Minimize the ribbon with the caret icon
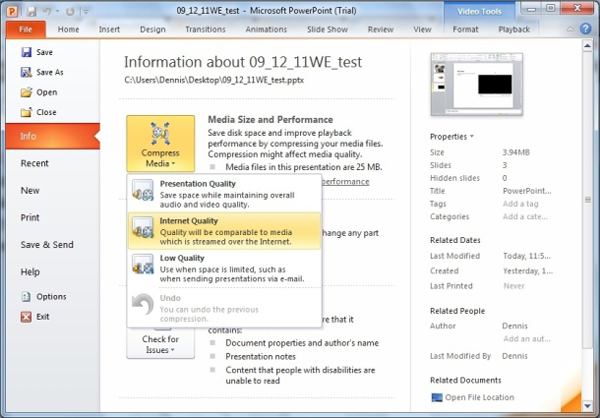 570,29
